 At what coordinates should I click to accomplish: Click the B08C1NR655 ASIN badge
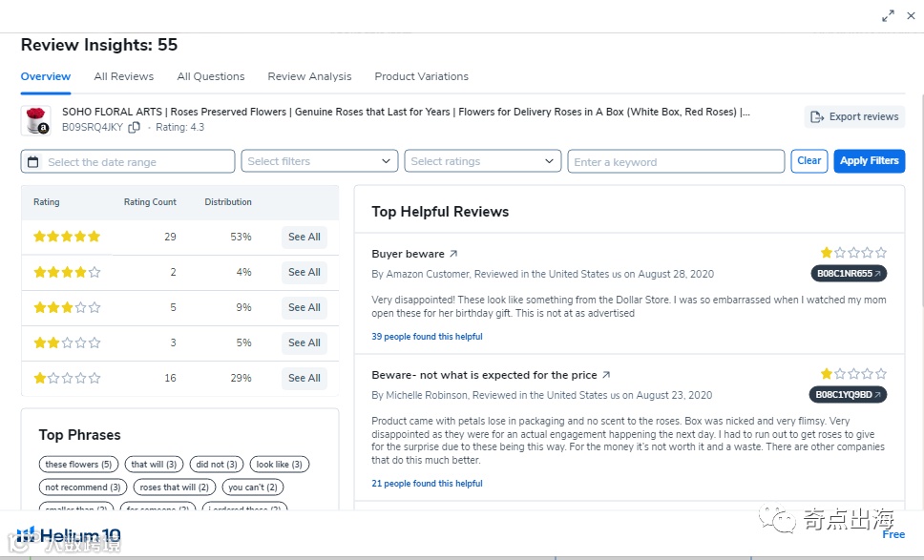[849, 273]
